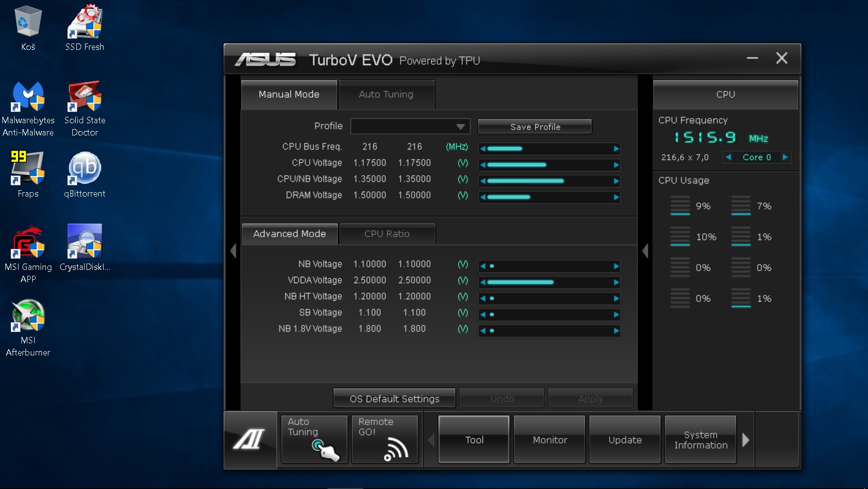Switch to the CPU Ratio tab

point(387,234)
